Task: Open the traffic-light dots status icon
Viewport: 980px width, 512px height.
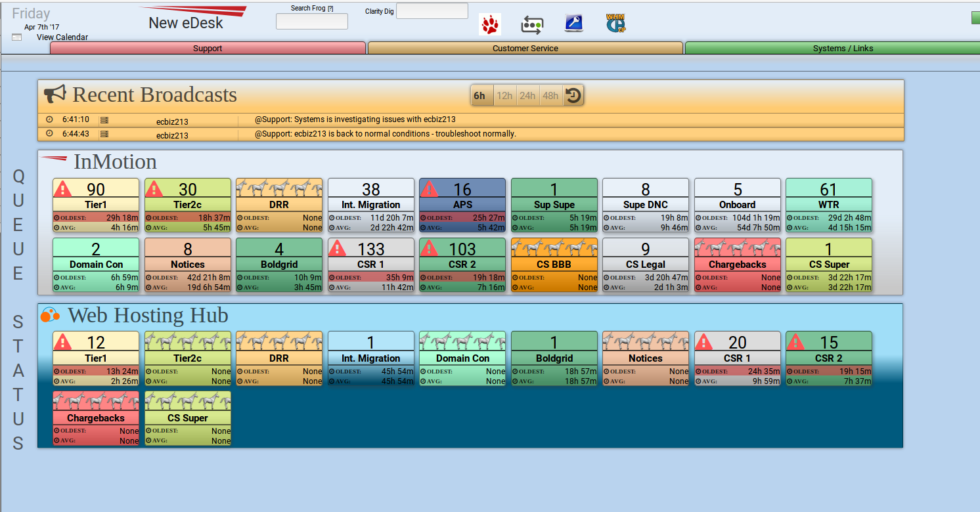Action: click(531, 24)
